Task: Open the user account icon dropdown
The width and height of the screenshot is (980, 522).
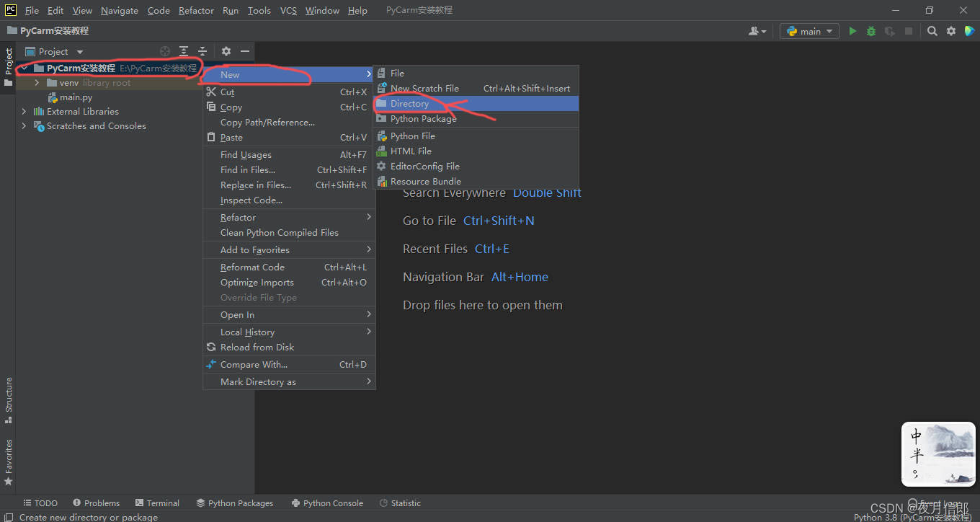Action: point(757,31)
